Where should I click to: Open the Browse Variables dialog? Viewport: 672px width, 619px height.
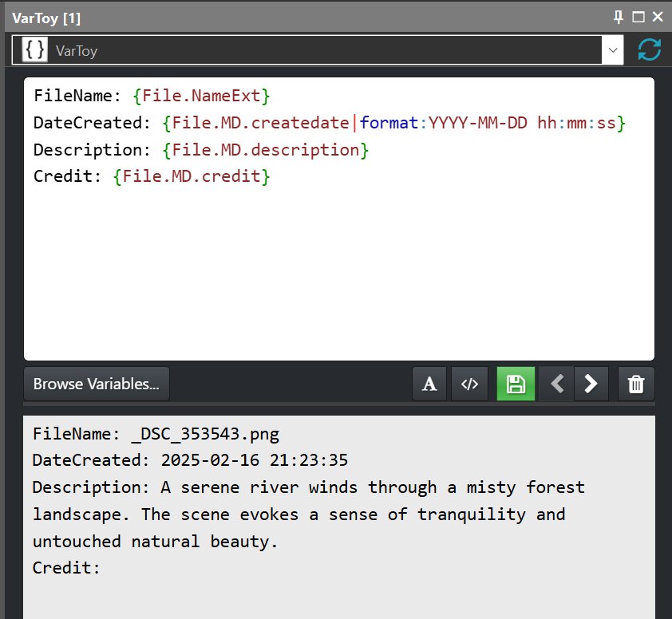pyautogui.click(x=97, y=384)
